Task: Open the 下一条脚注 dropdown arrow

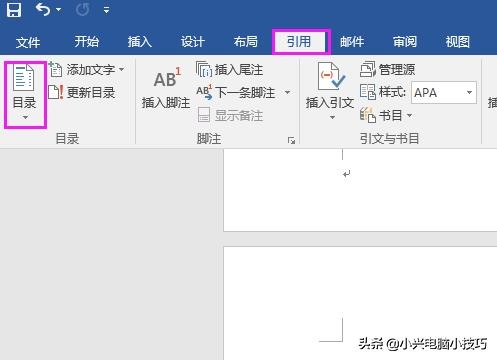Action: (x=287, y=92)
